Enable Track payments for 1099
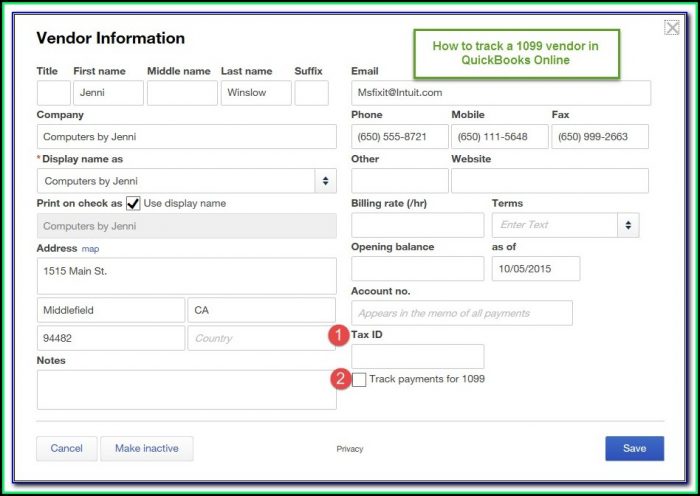700x496 pixels. pyautogui.click(x=359, y=379)
